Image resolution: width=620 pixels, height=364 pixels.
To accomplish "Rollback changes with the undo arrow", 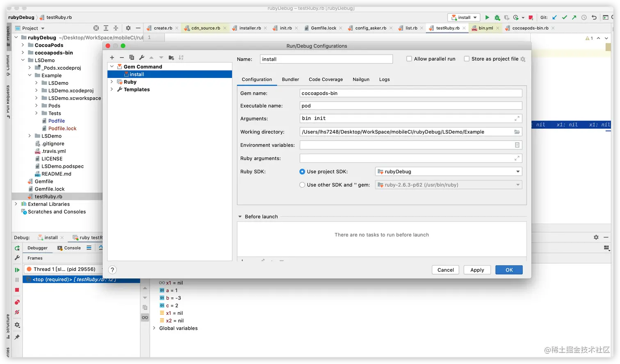I will tap(594, 18).
